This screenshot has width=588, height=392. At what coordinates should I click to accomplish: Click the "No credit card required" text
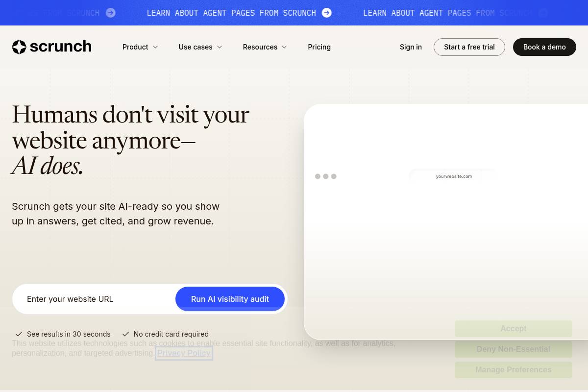(171, 334)
